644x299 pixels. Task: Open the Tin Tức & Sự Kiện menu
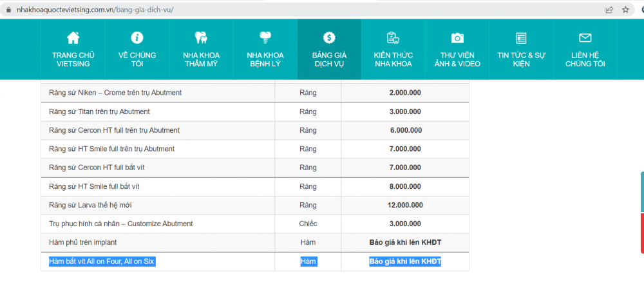(521, 59)
